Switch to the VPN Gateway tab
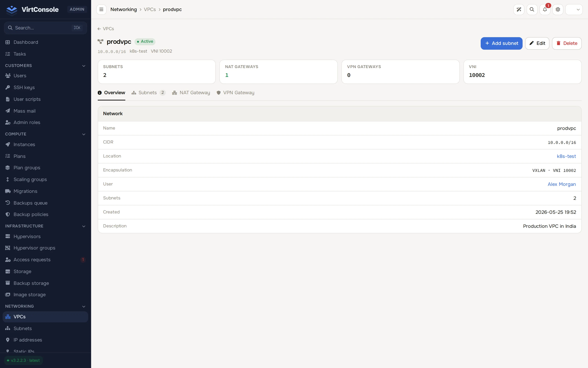 235,93
